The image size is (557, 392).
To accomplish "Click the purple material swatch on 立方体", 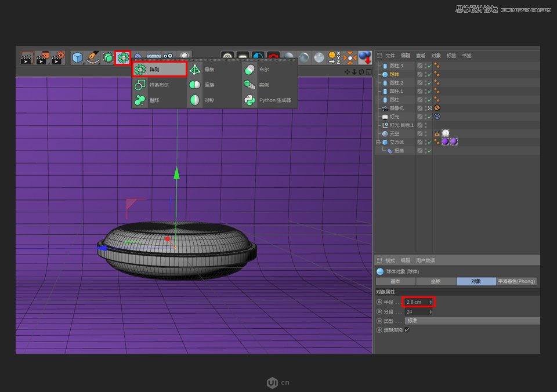I will pos(446,141).
